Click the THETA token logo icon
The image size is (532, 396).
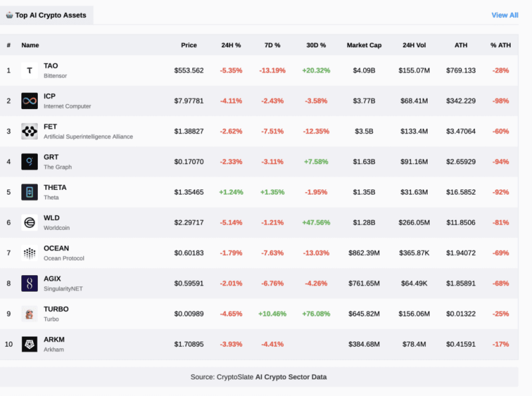tap(29, 192)
